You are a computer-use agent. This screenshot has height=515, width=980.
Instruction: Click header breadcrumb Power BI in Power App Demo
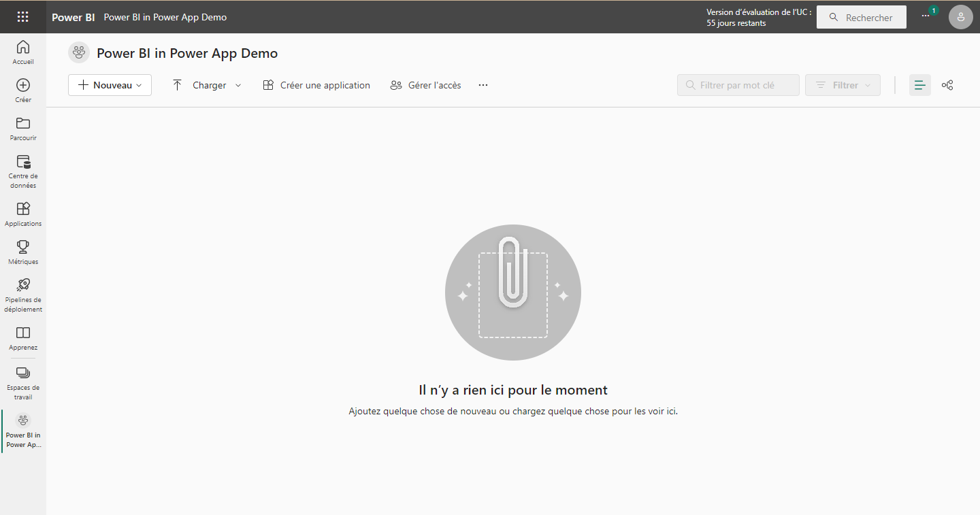pyautogui.click(x=165, y=17)
